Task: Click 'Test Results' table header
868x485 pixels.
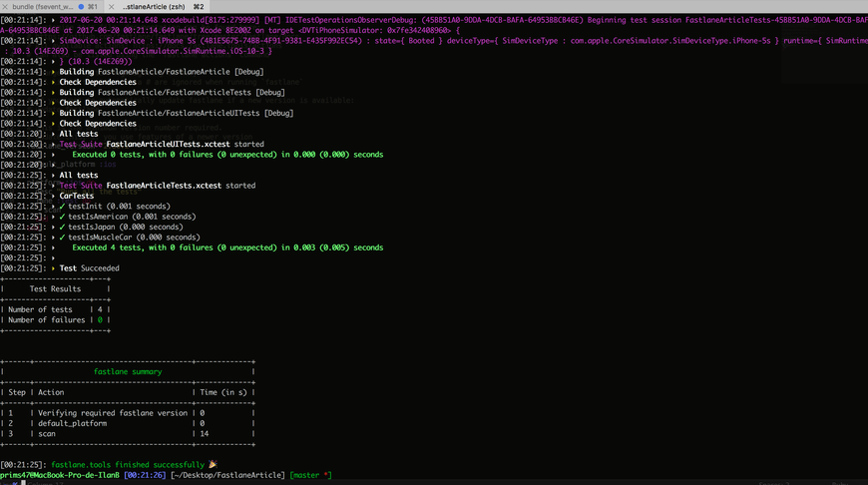Action: pos(55,289)
